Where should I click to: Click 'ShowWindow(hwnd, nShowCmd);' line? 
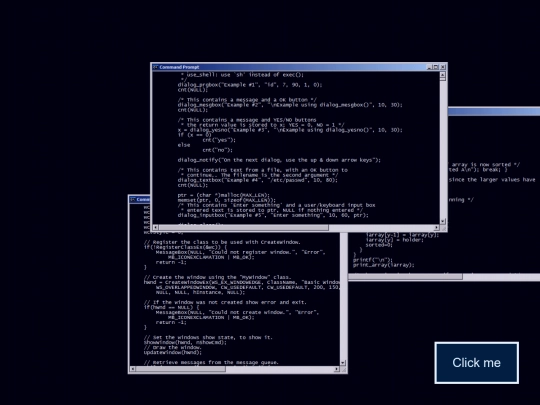(x=185, y=342)
